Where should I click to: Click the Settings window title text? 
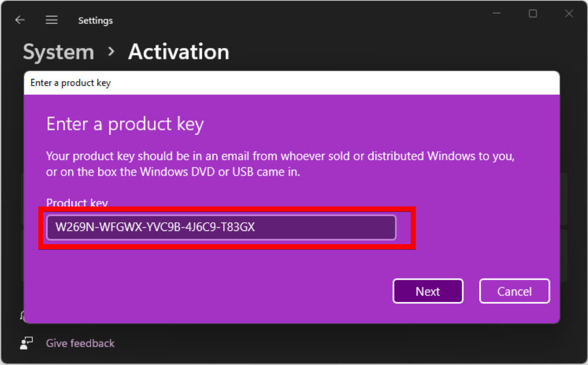(x=95, y=21)
